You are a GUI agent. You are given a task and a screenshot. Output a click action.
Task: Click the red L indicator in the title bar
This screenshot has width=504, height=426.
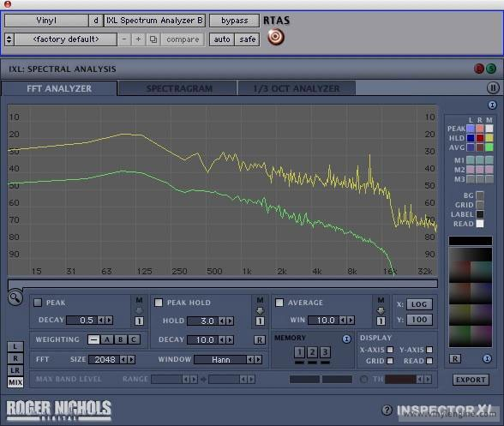pyautogui.click(x=479, y=69)
